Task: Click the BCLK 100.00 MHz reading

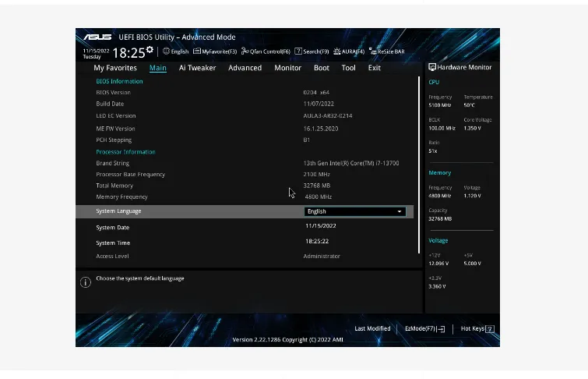Action: (442, 128)
